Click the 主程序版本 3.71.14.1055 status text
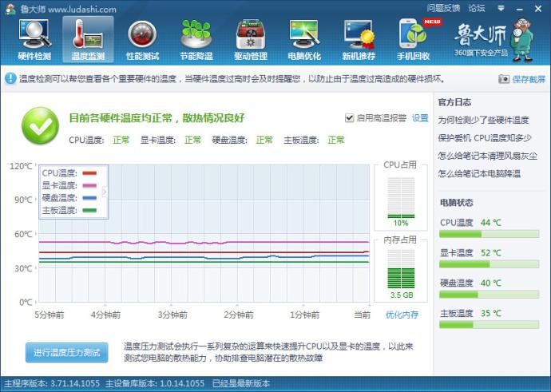Image resolution: width=551 pixels, height=392 pixels. (x=52, y=383)
